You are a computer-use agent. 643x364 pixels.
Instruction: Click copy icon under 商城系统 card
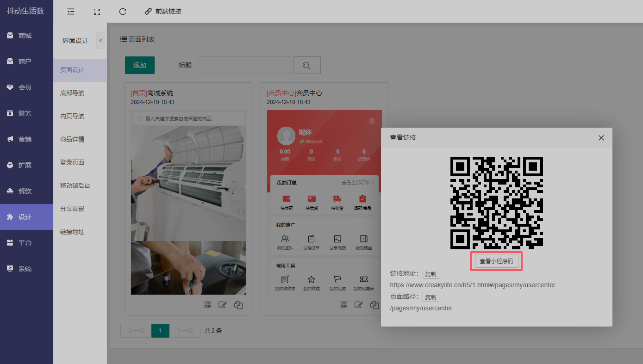point(238,305)
